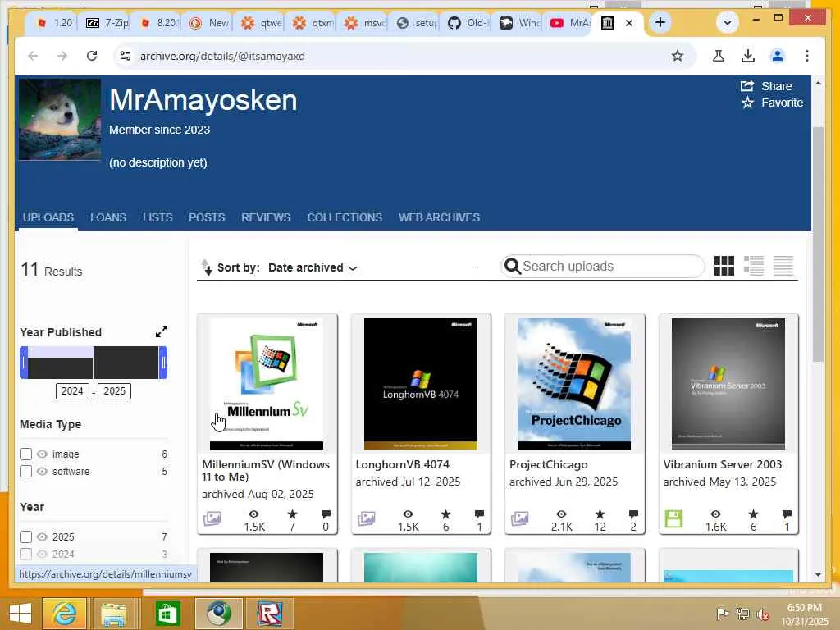
Task: Check the software media type box
Action: pyautogui.click(x=25, y=472)
